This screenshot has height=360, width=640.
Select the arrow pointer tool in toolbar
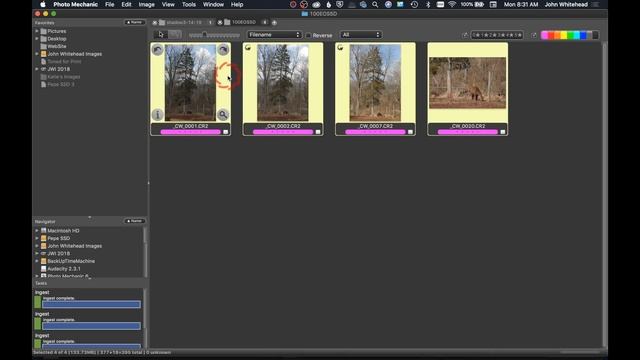click(x=161, y=35)
